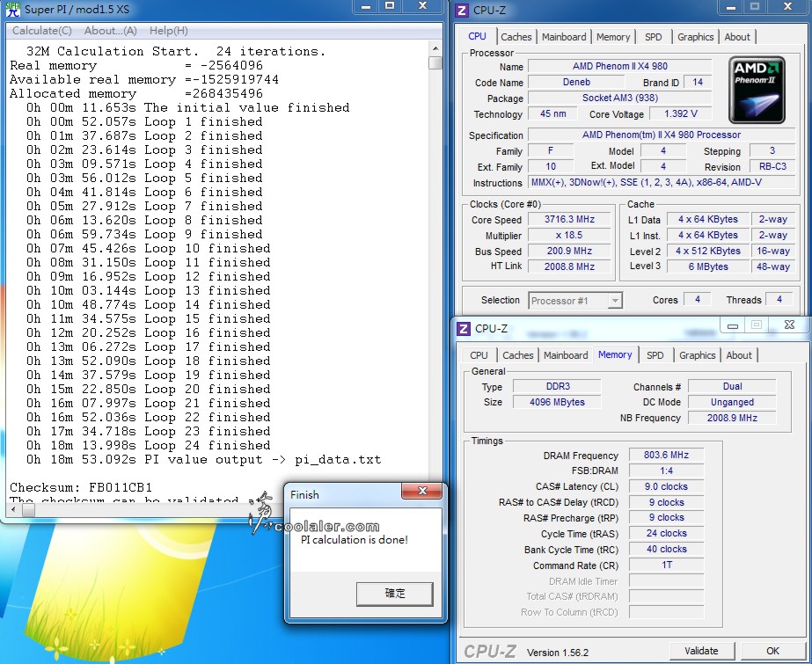Click the DRAM Frequency value 803.6 MHz
The width and height of the screenshot is (812, 664).
pyautogui.click(x=666, y=455)
